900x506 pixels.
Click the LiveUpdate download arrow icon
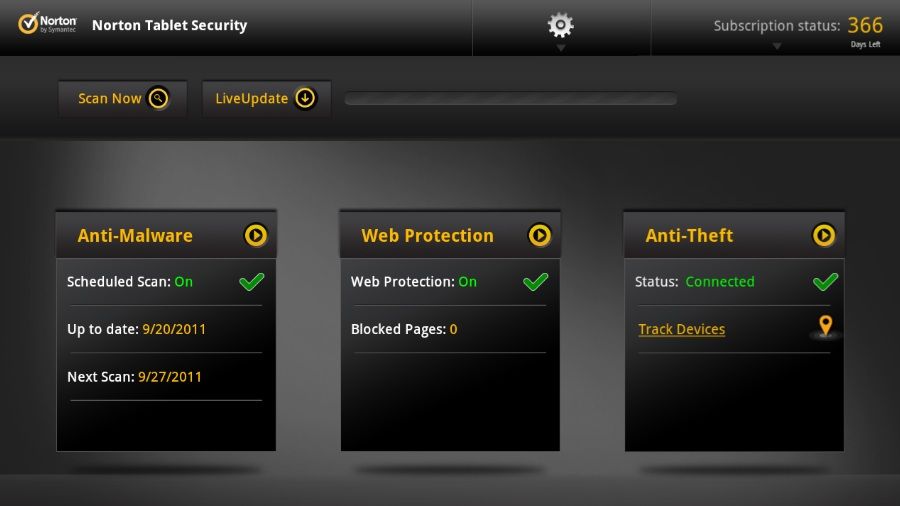305,98
